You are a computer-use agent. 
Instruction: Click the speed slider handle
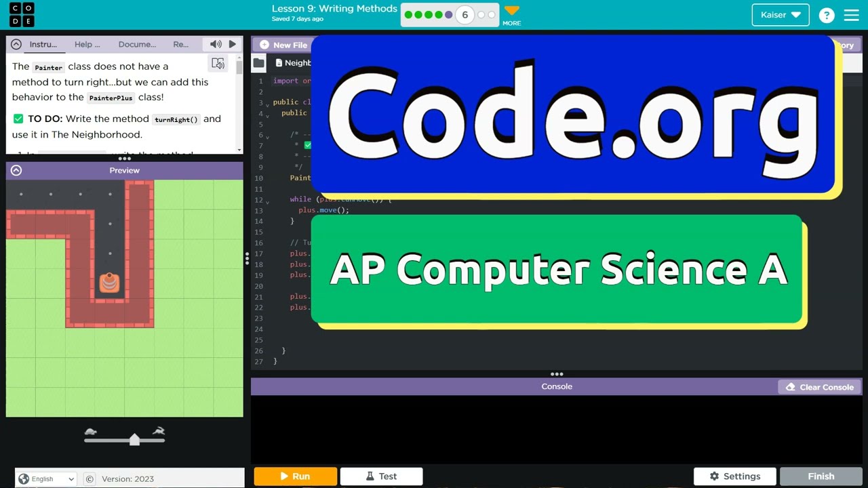(134, 439)
